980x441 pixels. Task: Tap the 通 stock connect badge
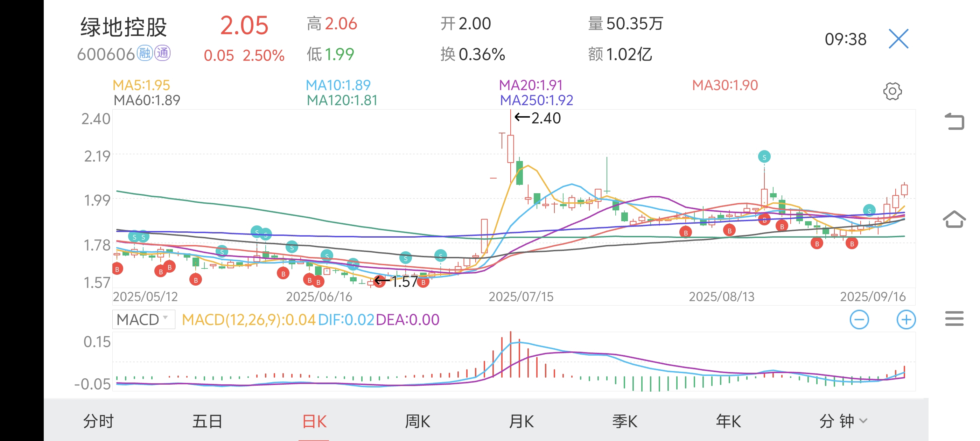(162, 53)
